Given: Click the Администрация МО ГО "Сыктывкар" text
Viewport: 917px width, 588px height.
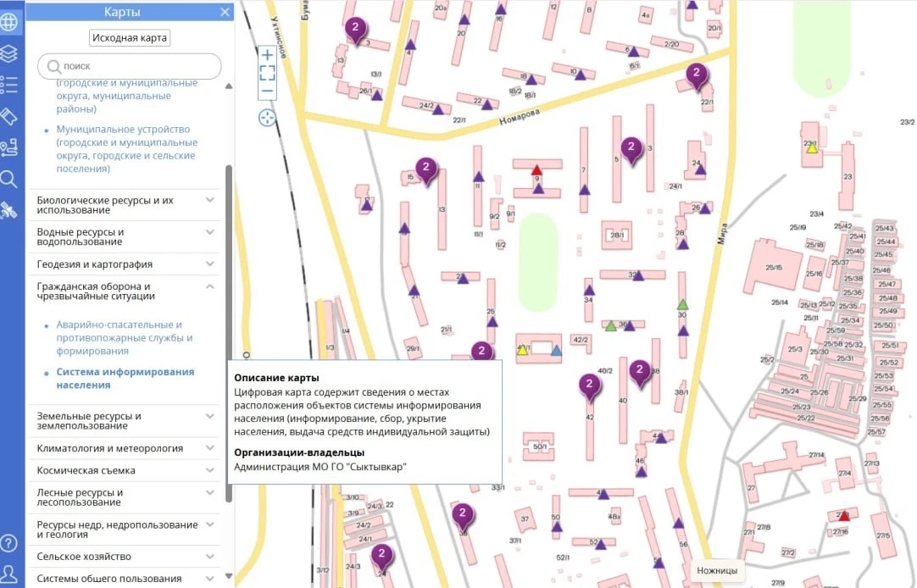Looking at the screenshot, I should 320,467.
